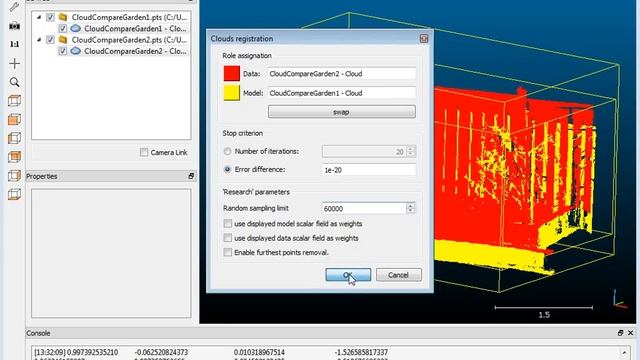Click the Error difference value field
The width and height of the screenshot is (640, 360).
(x=369, y=170)
